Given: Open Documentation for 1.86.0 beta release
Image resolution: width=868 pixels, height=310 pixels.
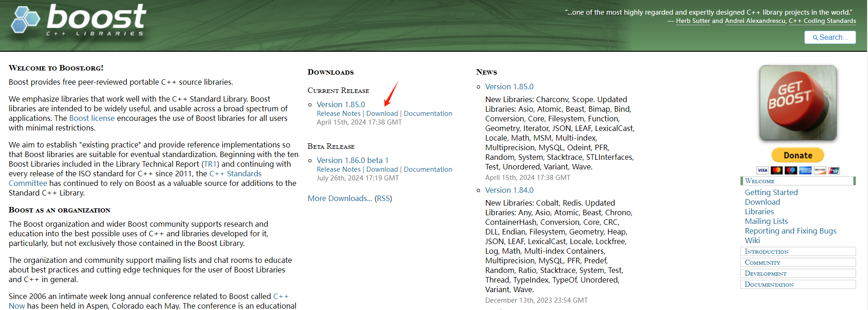Looking at the screenshot, I should pyautogui.click(x=428, y=169).
